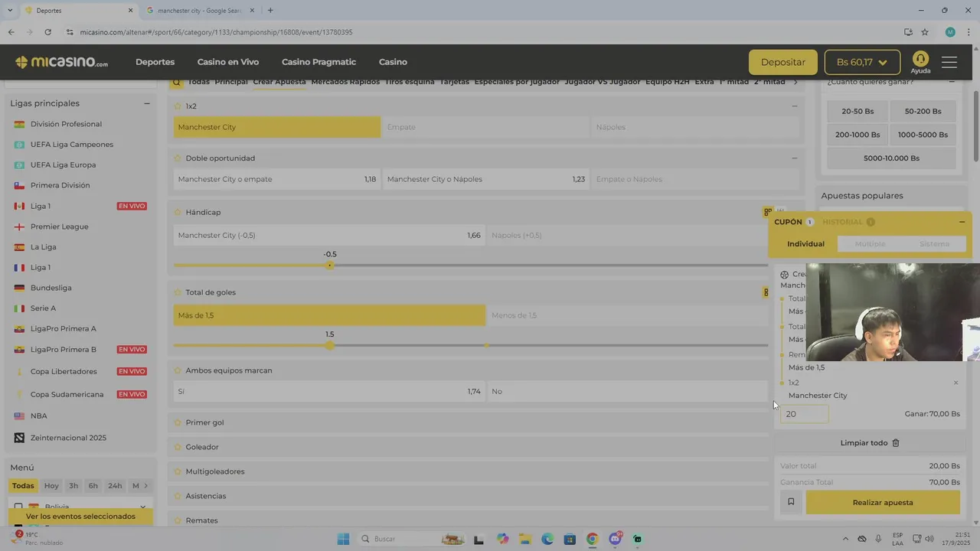Star the Total de goles market
Viewport: 980px width, 551px height.
(x=178, y=292)
